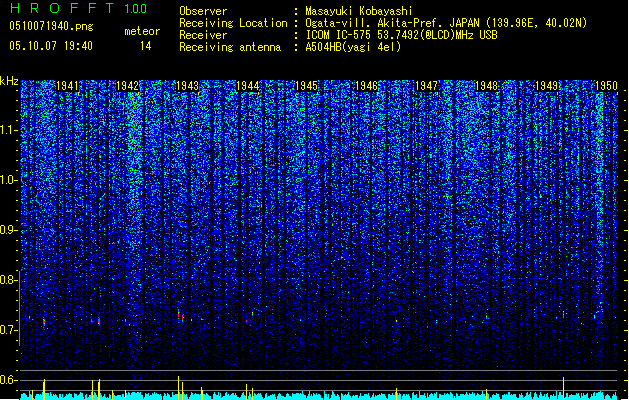The width and height of the screenshot is (629, 400).
Task: Click the 1941 time marker
Action: (x=67, y=86)
